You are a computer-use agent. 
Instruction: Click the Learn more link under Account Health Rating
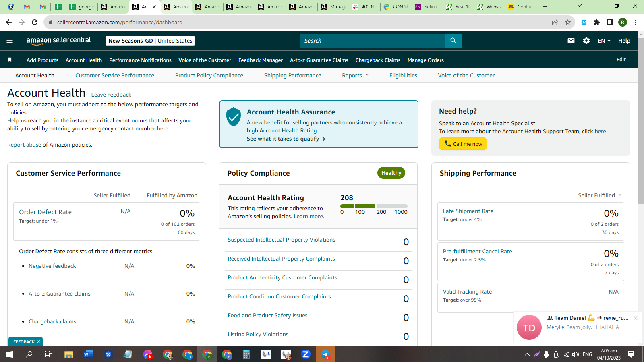[x=309, y=216]
